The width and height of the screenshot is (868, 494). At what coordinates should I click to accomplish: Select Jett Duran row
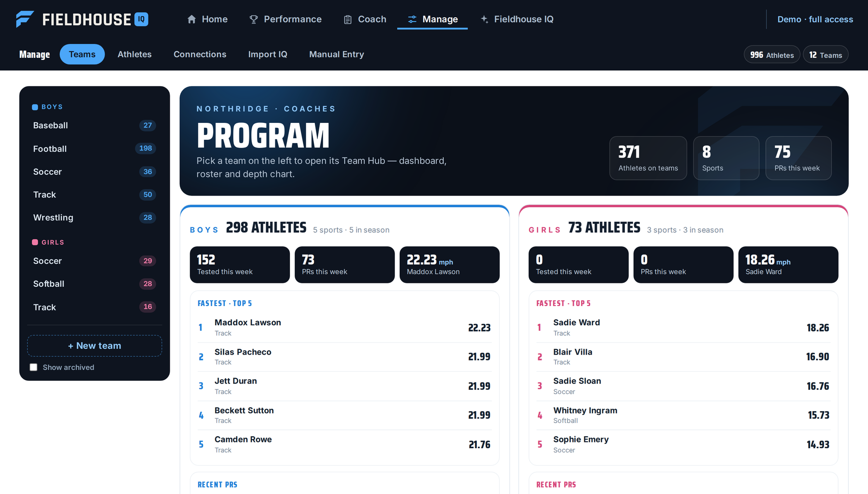(345, 386)
